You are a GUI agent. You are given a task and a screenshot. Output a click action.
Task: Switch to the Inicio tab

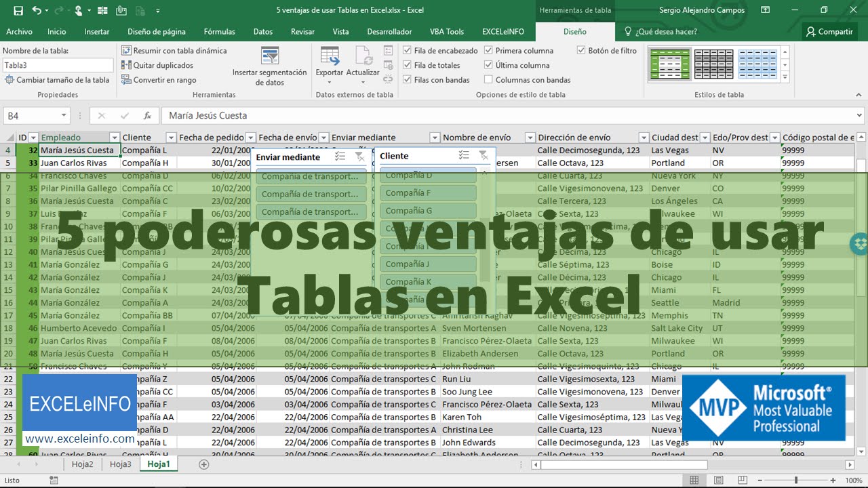coord(57,32)
